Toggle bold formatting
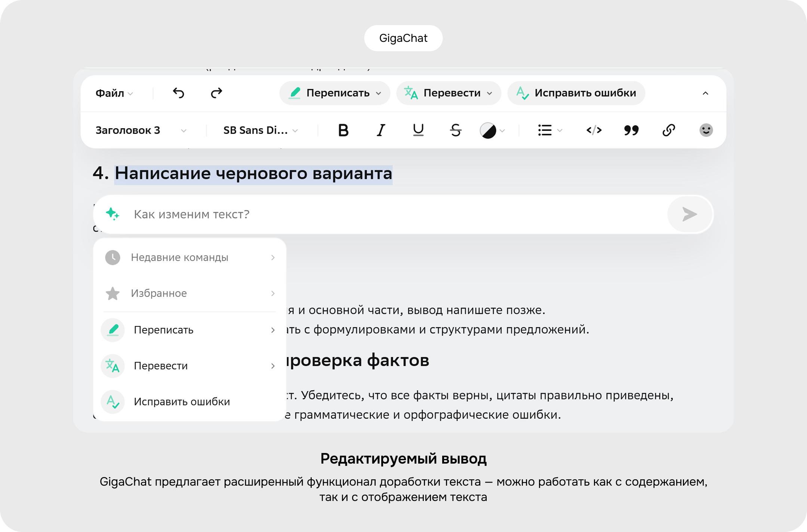 [x=343, y=130]
